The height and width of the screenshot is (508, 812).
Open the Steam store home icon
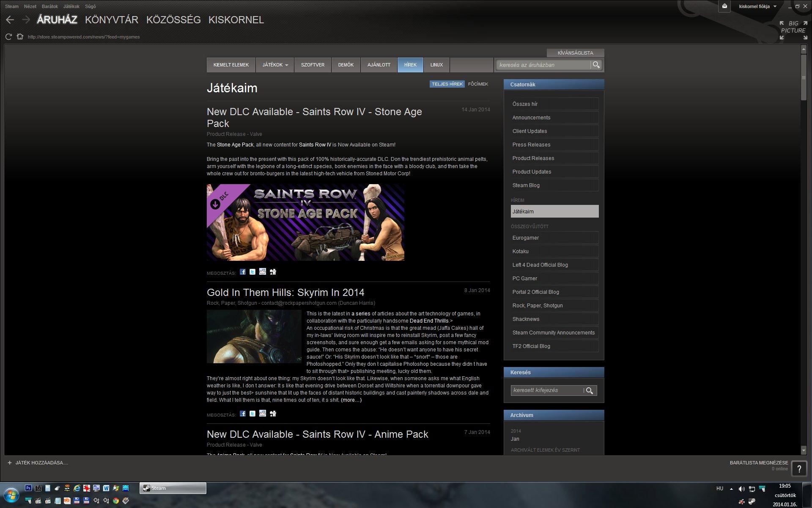[x=20, y=36]
